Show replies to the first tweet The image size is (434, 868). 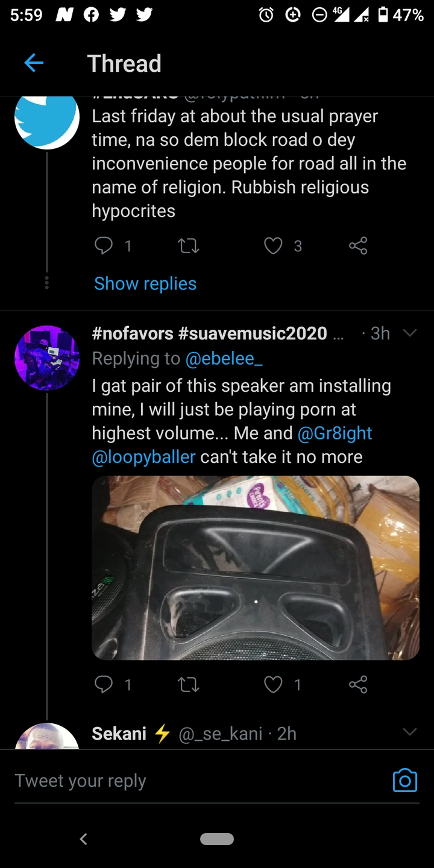click(x=145, y=283)
